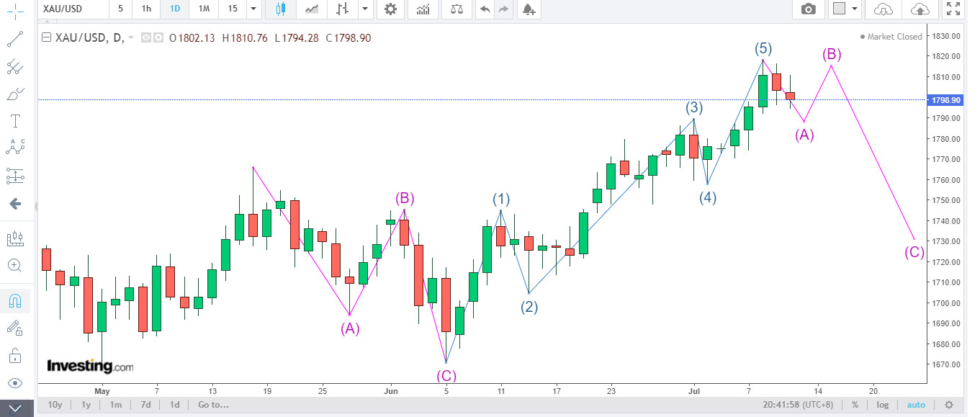Take a chart snapshot with camera icon
This screenshot has height=417, width=980.
(x=809, y=9)
